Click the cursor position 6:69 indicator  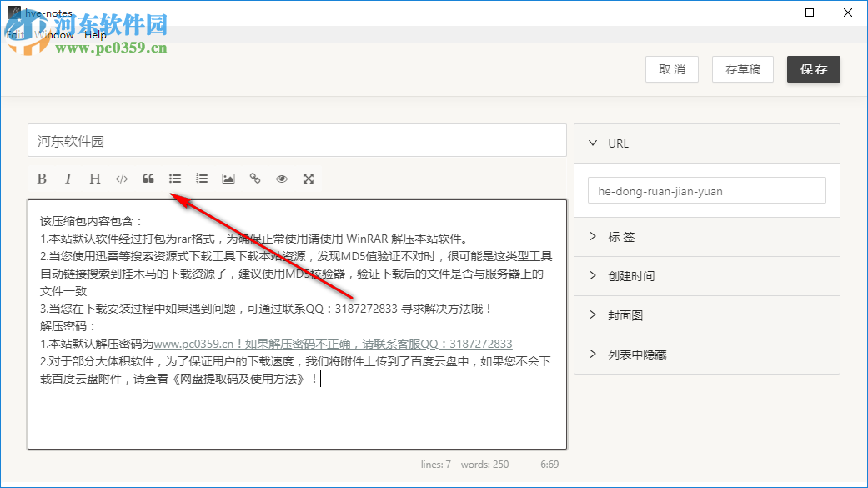point(549,464)
